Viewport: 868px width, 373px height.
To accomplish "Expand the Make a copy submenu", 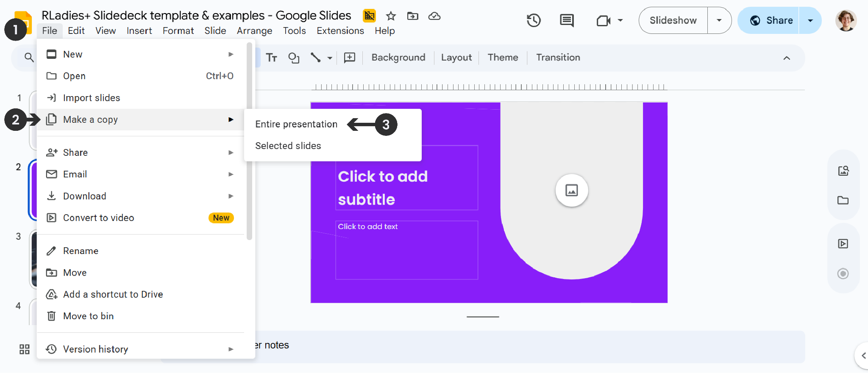I will (141, 120).
